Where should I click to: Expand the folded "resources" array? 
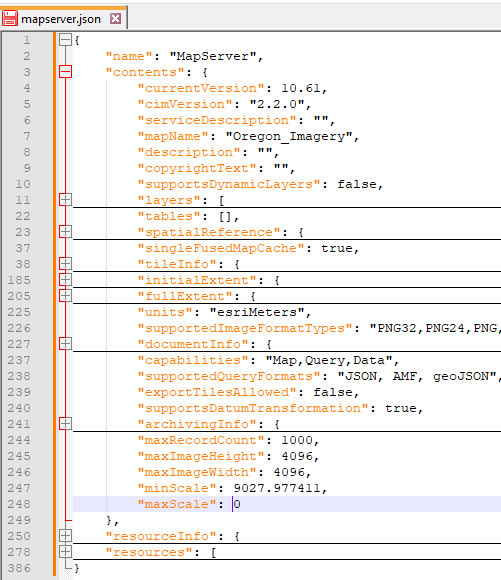point(65,552)
